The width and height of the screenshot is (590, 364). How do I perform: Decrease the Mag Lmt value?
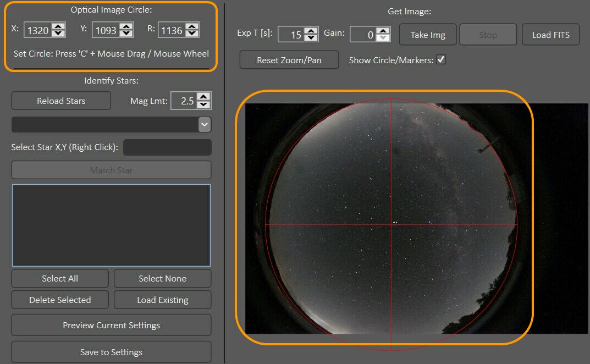point(203,103)
